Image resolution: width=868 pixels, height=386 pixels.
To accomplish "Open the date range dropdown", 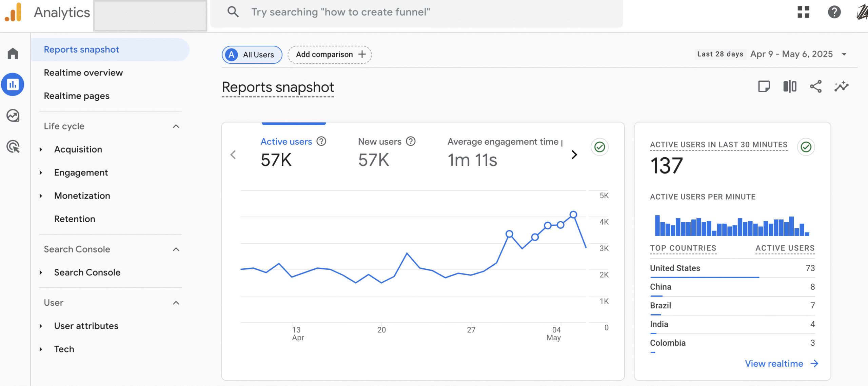I will coord(844,54).
